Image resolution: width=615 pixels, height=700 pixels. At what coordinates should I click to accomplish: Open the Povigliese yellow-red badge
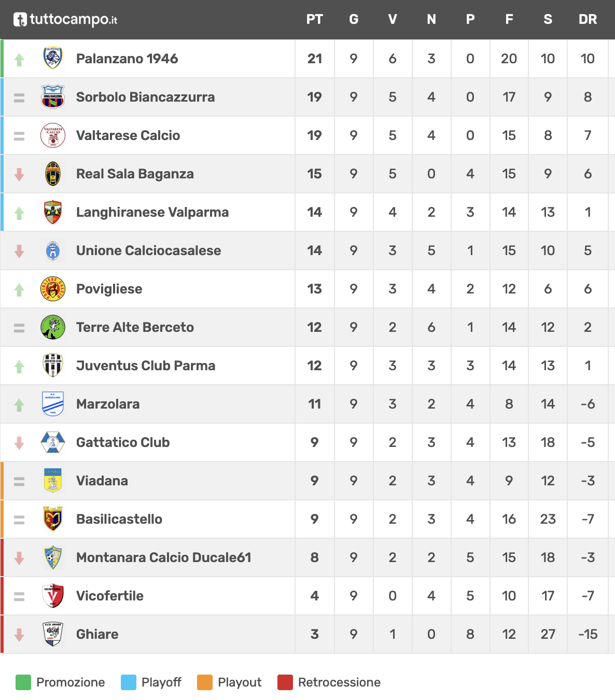(x=53, y=288)
